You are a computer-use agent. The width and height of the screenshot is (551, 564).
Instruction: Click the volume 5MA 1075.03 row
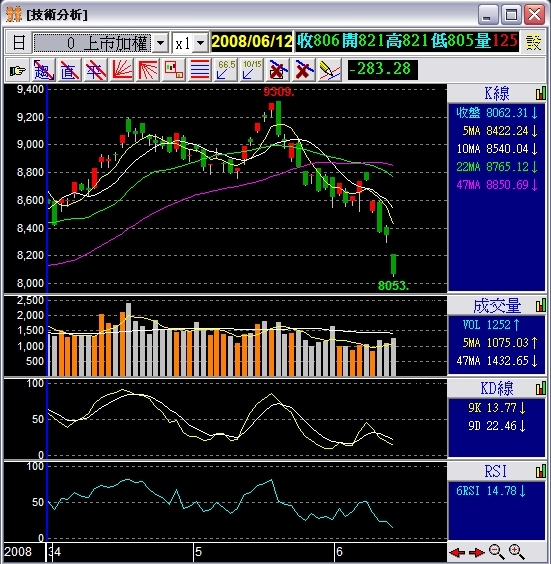[500, 343]
